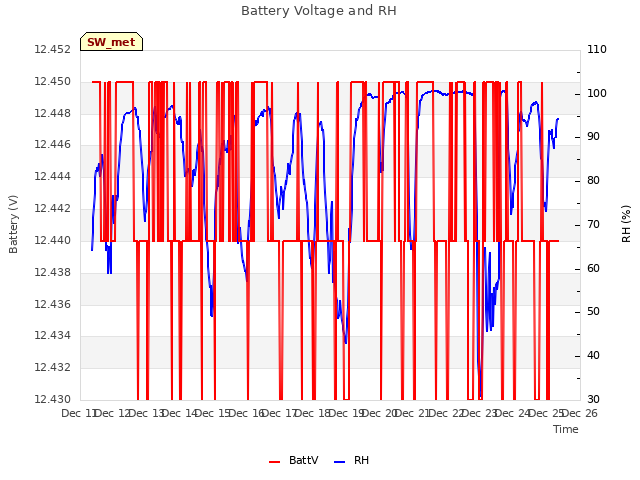The width and height of the screenshot is (640, 480).
Task: Click the 90 RH tick label
Action: tap(593, 137)
